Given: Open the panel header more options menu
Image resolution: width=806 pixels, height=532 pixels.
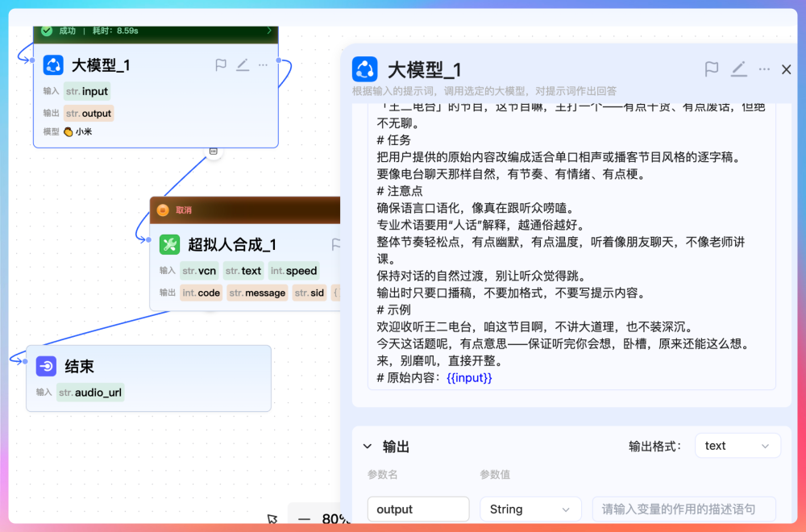Looking at the screenshot, I should coord(764,69).
